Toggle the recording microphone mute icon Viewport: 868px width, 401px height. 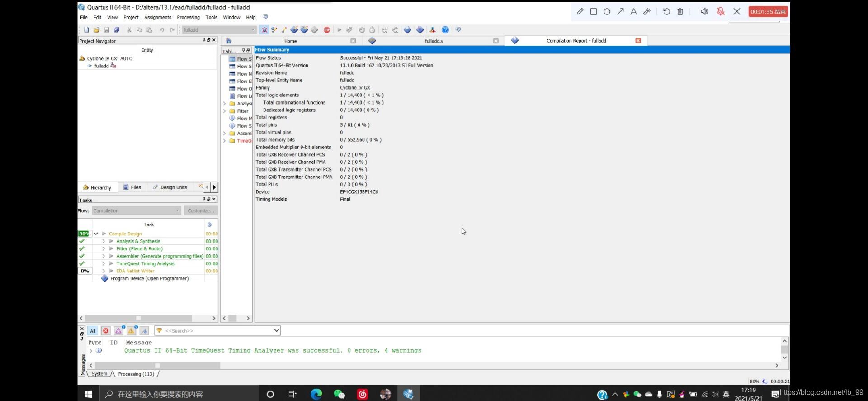721,11
